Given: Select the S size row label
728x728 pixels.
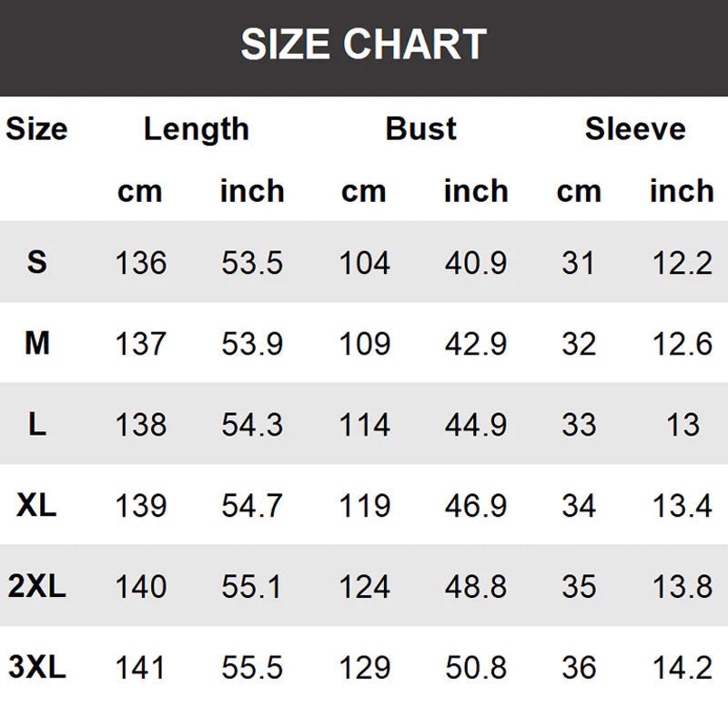Looking at the screenshot, I should click(36, 263).
